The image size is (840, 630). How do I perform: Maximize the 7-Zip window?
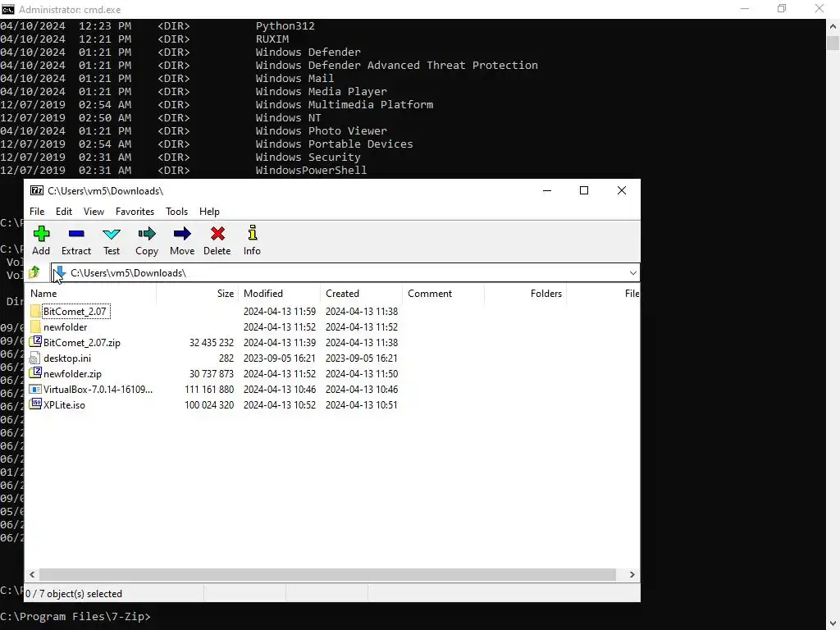584,190
